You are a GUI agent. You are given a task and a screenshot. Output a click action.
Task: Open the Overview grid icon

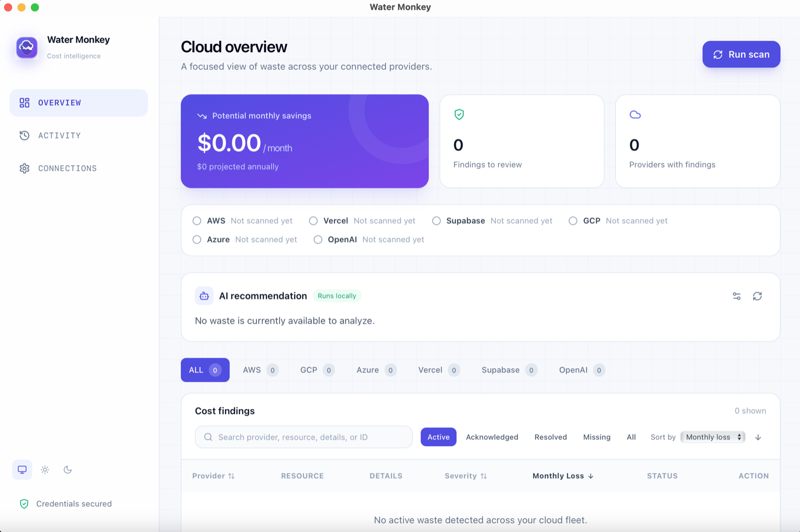tap(24, 102)
